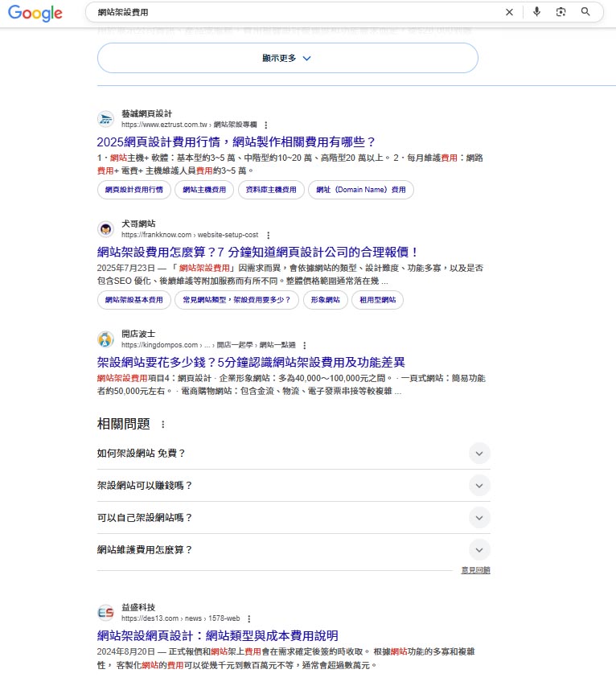Open the 藝誠網頁設計 site favicon

(x=105, y=119)
